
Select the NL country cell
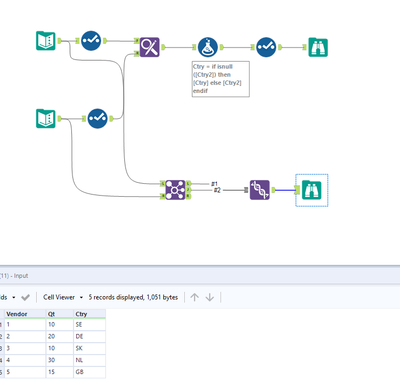(89, 360)
